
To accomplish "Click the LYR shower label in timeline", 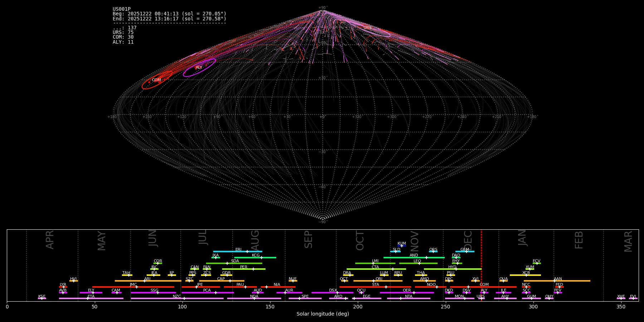I will point(63,285).
